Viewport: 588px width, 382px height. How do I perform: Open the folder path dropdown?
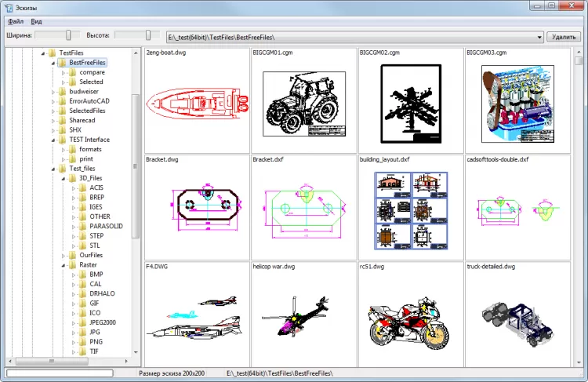pos(539,37)
